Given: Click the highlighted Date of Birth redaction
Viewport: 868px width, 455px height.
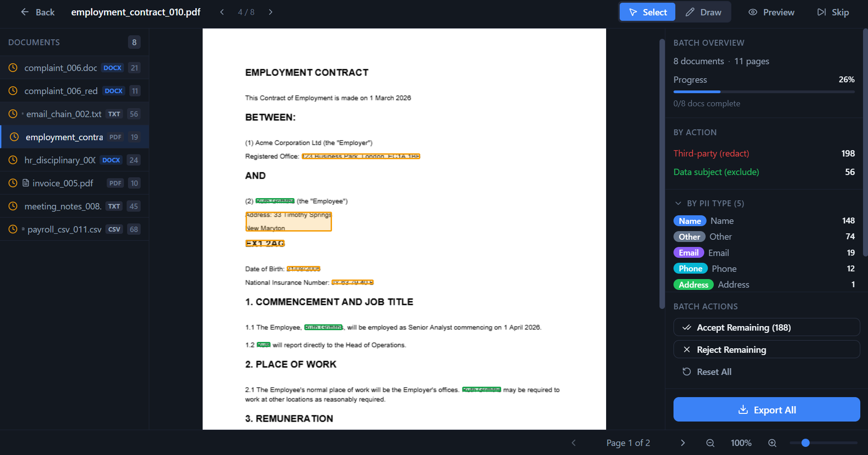Looking at the screenshot, I should (x=304, y=269).
